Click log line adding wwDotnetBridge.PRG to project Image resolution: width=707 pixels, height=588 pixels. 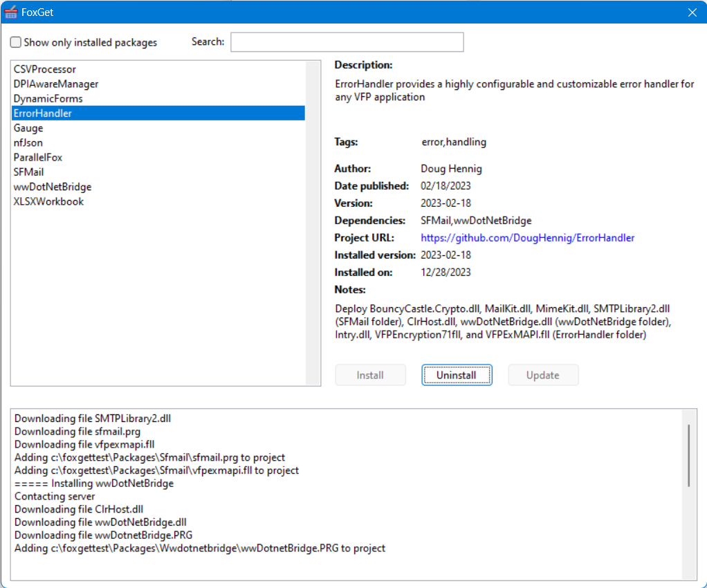click(x=200, y=549)
